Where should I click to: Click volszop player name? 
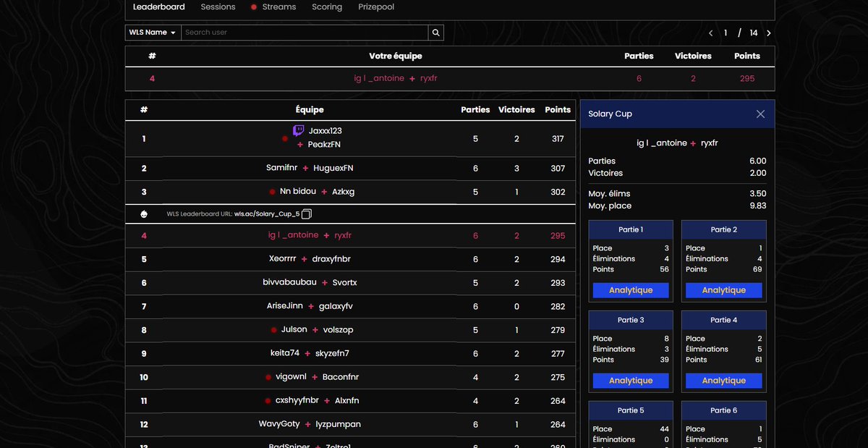pyautogui.click(x=338, y=330)
